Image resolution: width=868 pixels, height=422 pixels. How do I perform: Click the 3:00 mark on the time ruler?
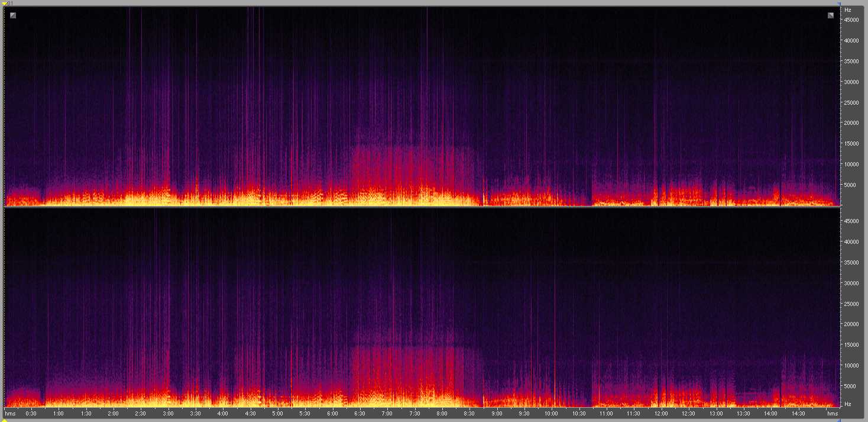(x=168, y=413)
